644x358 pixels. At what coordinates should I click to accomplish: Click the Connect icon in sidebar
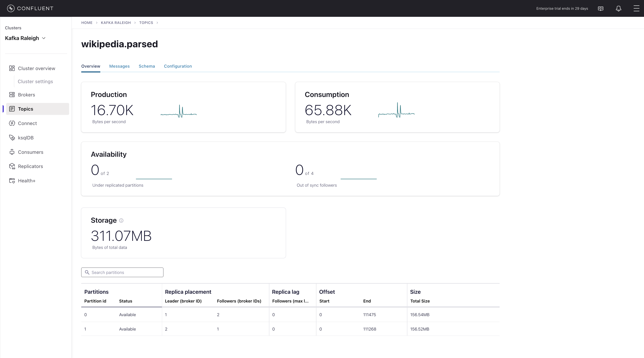pyautogui.click(x=12, y=123)
